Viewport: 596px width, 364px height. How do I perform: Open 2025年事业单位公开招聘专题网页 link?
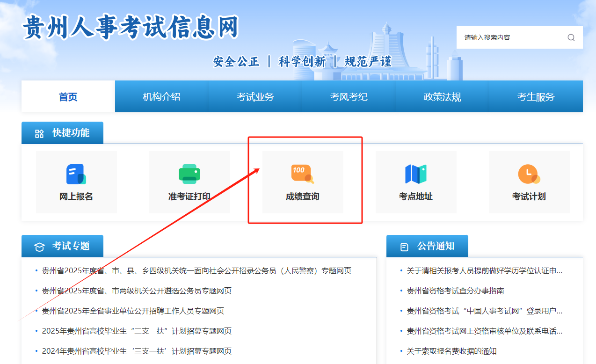pyautogui.click(x=133, y=311)
